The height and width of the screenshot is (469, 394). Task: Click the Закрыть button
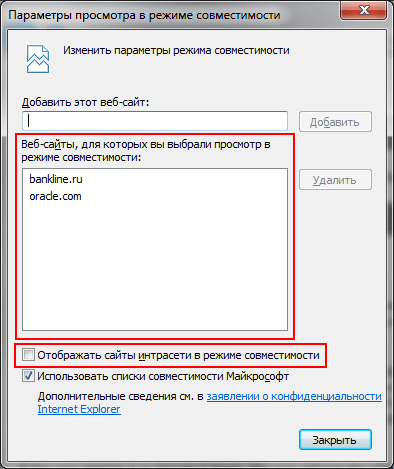click(335, 440)
